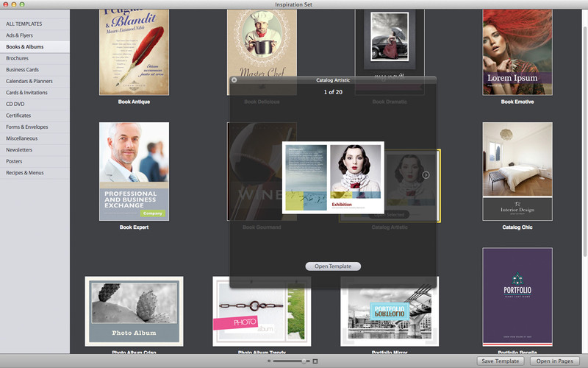Viewport: 588px width, 368px height.
Task: Click the Book Antique label
Action: point(134,102)
